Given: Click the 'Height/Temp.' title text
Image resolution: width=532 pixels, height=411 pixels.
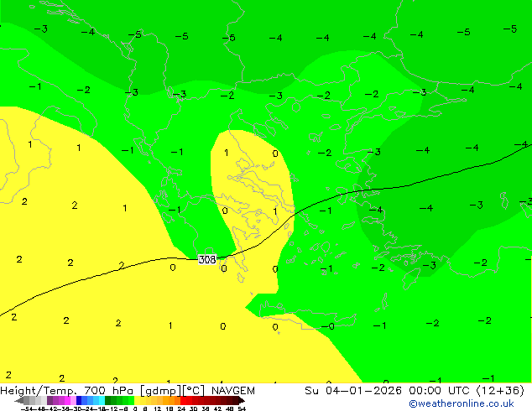Looking at the screenshot, I should tap(39, 391).
